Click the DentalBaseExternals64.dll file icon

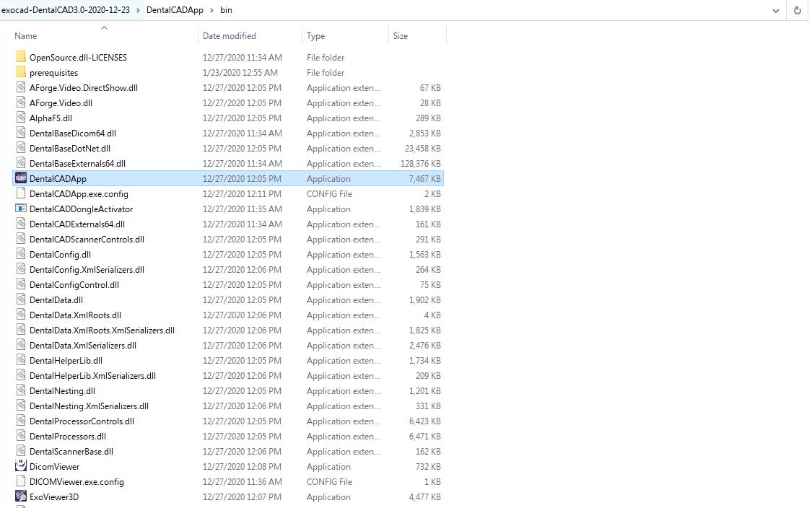[x=21, y=163]
